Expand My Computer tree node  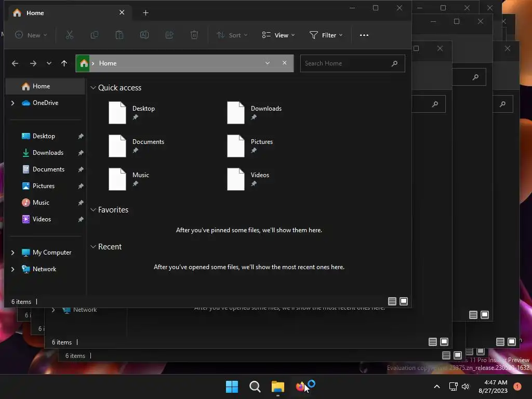pos(12,252)
